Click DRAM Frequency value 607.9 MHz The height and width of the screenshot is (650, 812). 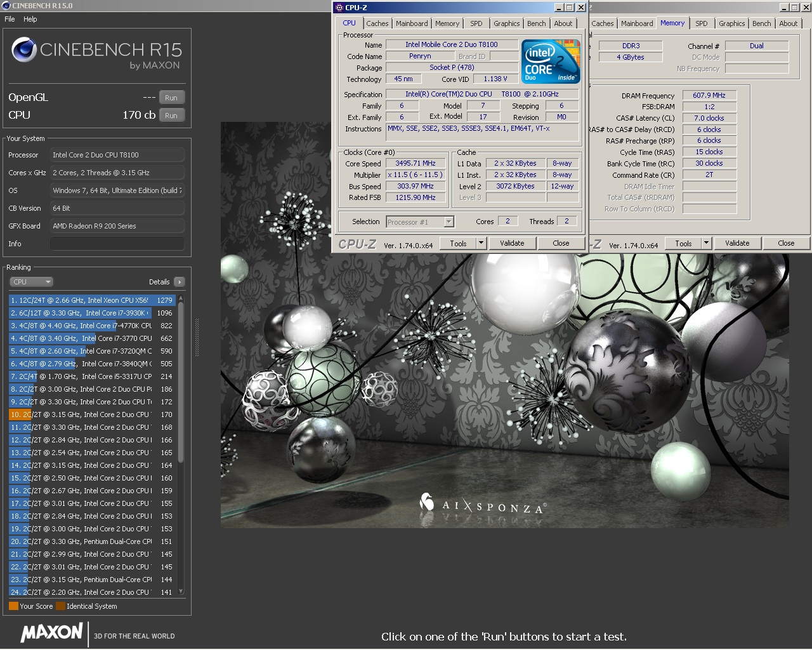[709, 95]
